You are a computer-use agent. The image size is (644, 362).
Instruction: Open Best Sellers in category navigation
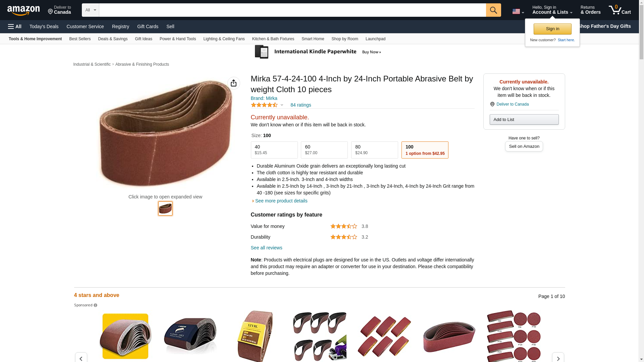[80, 39]
